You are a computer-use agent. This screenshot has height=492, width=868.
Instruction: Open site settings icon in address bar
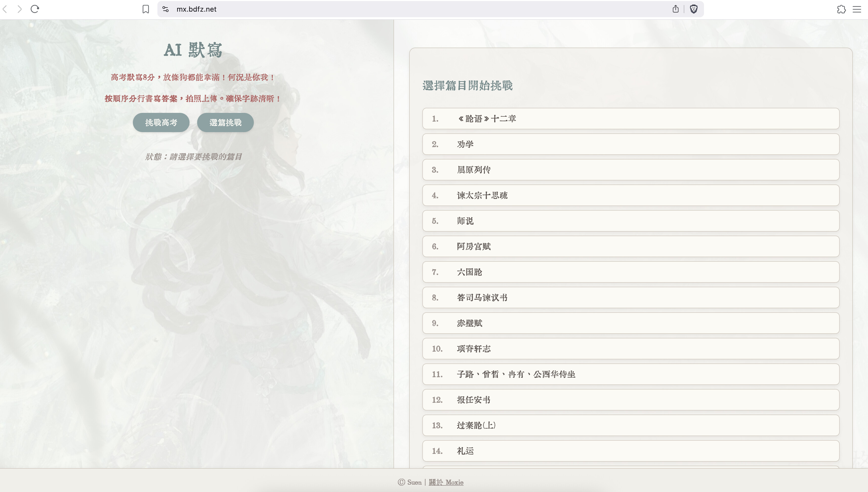[165, 9]
